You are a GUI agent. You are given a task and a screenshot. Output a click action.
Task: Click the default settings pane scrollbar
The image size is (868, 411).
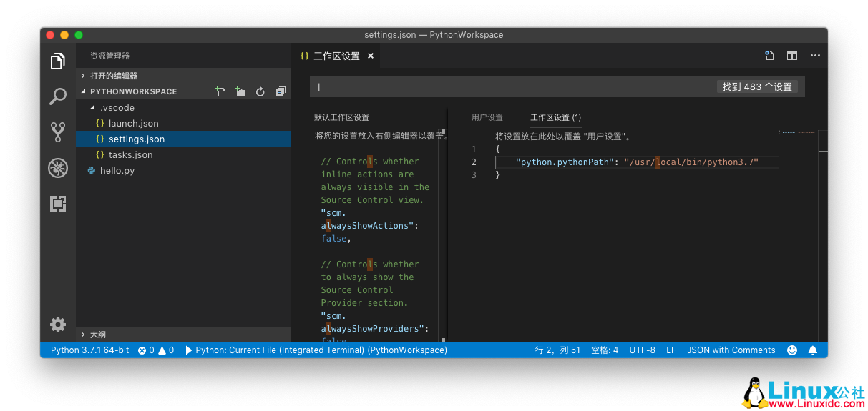click(444, 236)
